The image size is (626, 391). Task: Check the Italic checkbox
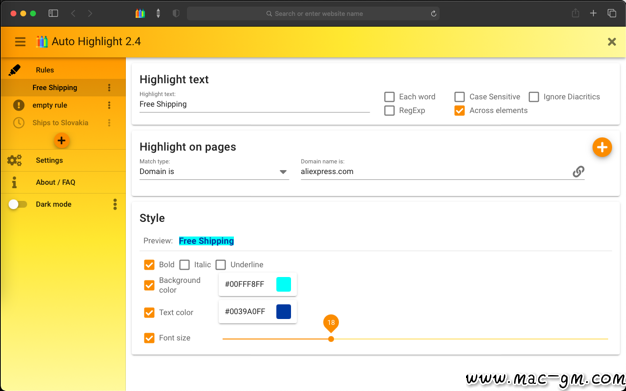click(184, 265)
